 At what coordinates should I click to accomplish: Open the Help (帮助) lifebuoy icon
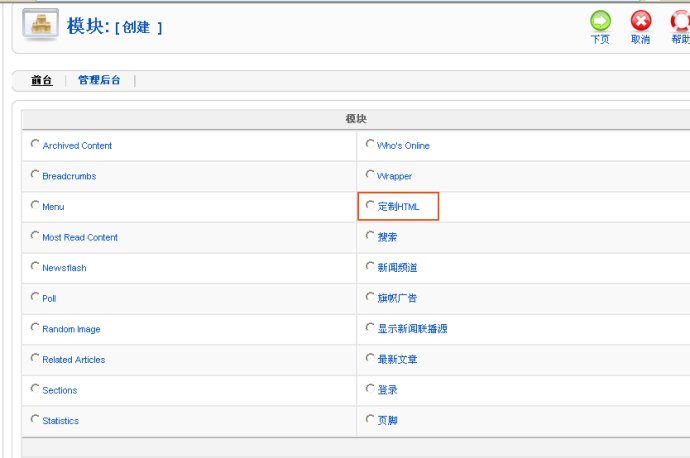tap(680, 21)
